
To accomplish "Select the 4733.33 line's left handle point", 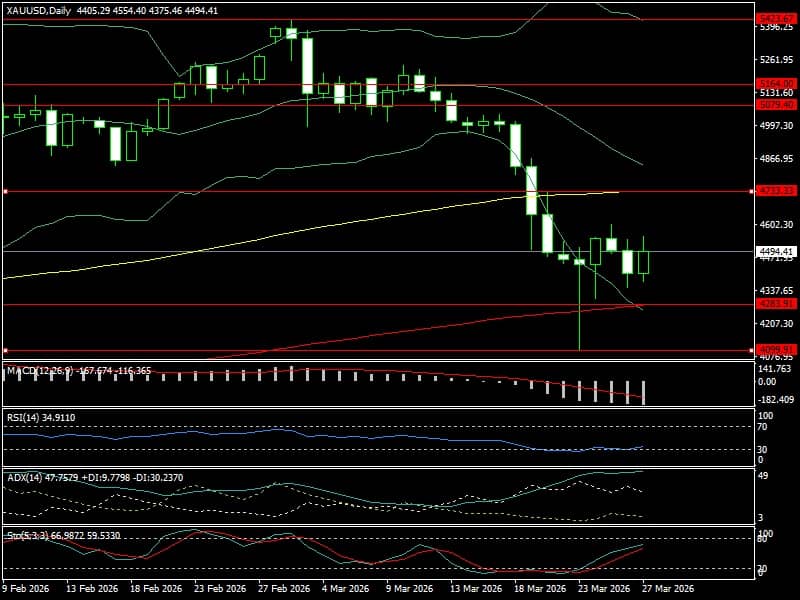I will click(x=6, y=192).
